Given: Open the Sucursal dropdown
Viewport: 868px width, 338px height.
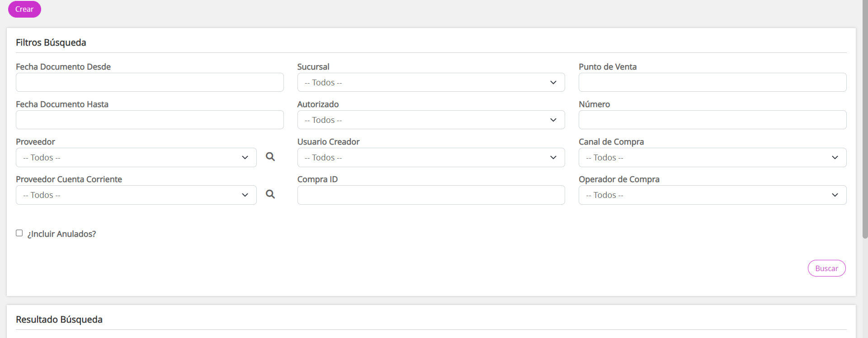Looking at the screenshot, I should pyautogui.click(x=431, y=82).
